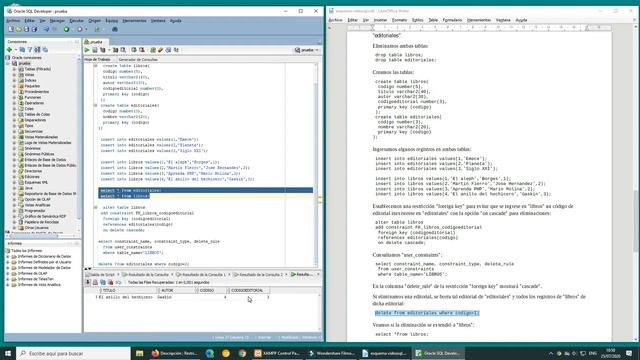Open the prueba connection dropdown at worksheet right
This screenshot has width=640, height=360.
click(x=307, y=50)
